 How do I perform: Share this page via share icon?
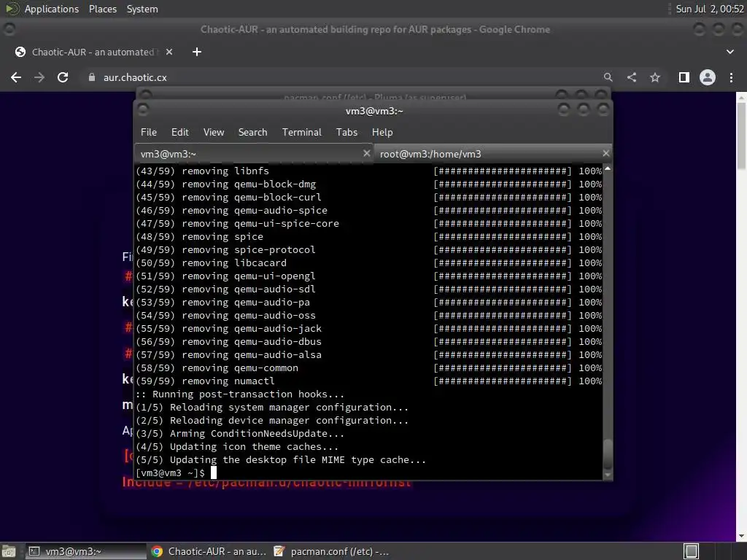coord(632,77)
